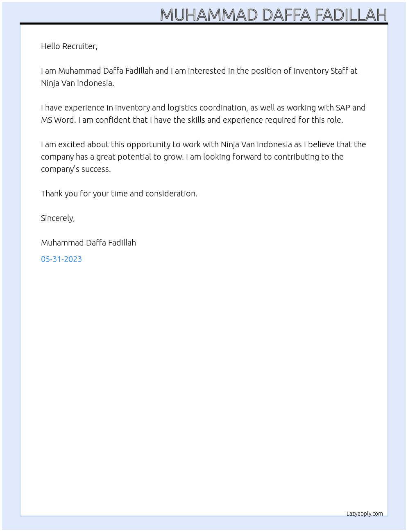Image resolution: width=408 pixels, height=532 pixels.
Task: Click the word DAFFA in the header
Action: (286, 15)
